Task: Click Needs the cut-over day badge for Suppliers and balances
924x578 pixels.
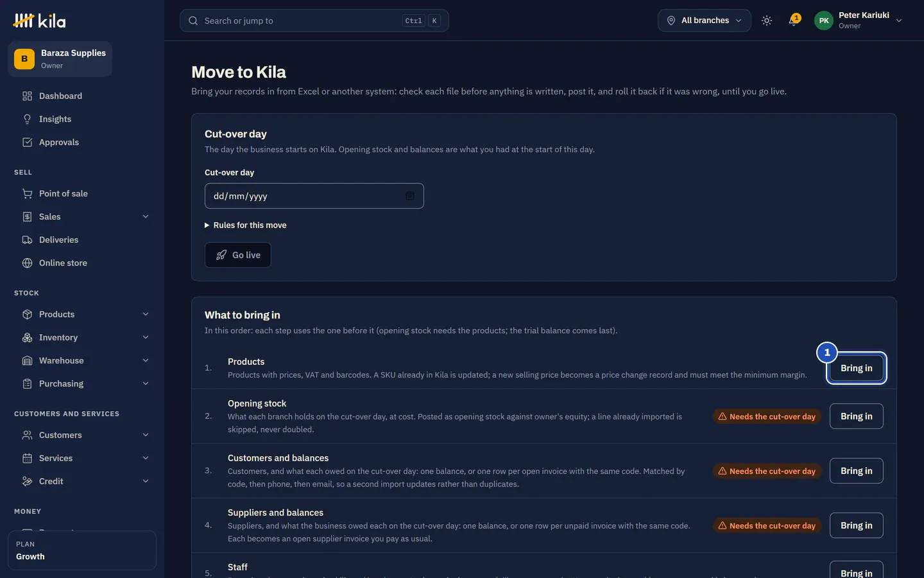Action: click(767, 525)
